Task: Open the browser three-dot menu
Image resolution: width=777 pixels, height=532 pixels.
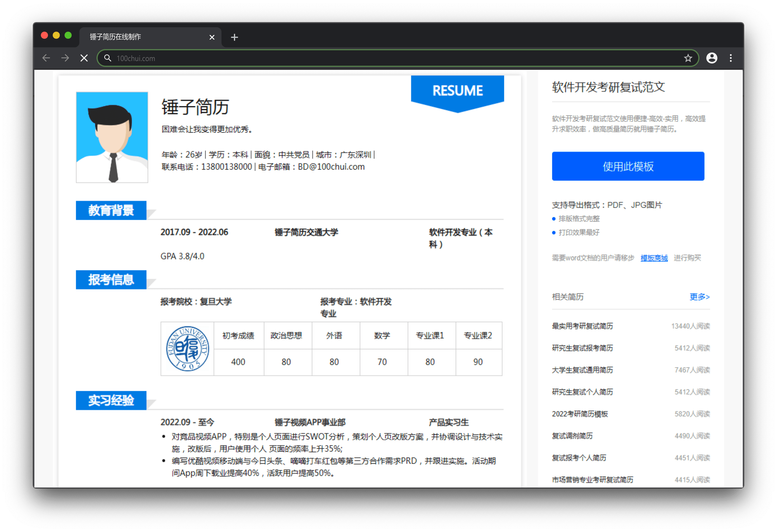Action: point(731,58)
